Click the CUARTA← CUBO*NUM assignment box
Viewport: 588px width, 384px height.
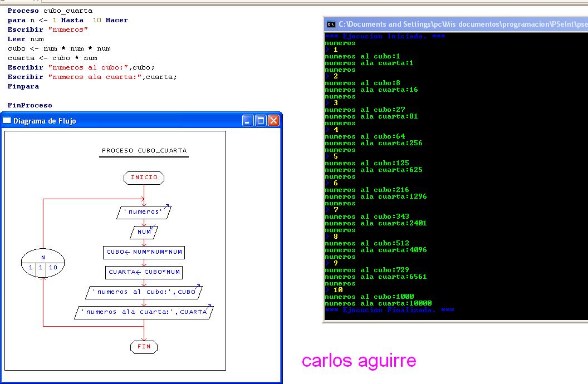point(144,272)
